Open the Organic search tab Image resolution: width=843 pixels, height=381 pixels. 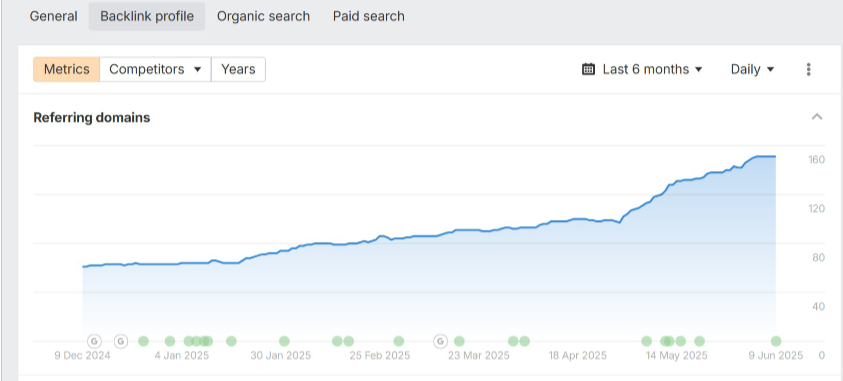263,16
